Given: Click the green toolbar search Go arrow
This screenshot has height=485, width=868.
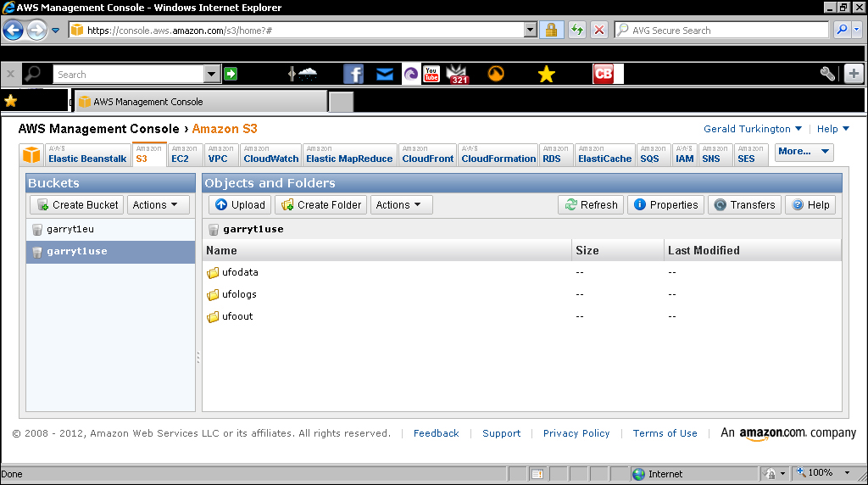Looking at the screenshot, I should point(231,74).
